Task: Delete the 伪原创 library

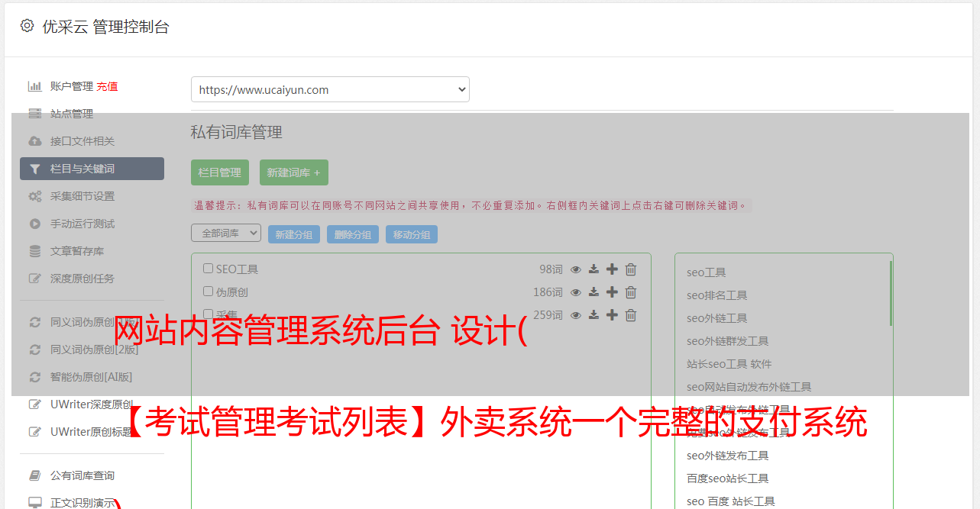Action: pyautogui.click(x=631, y=292)
